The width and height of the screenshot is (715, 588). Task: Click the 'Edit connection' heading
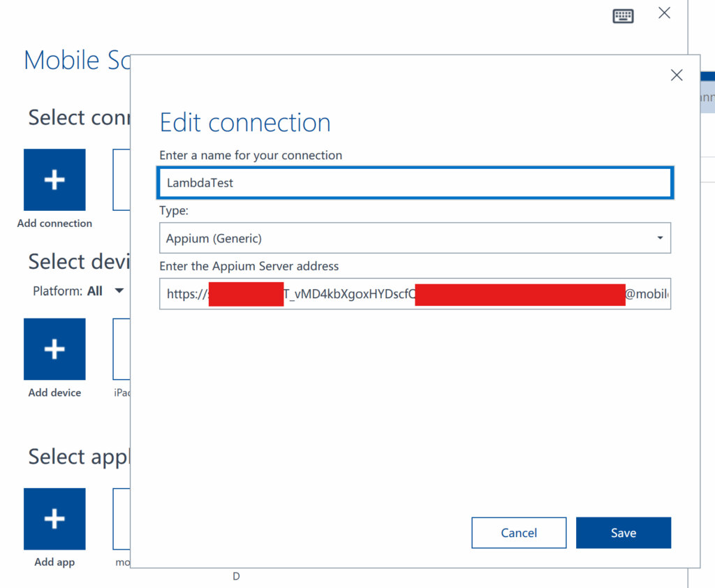pos(245,123)
